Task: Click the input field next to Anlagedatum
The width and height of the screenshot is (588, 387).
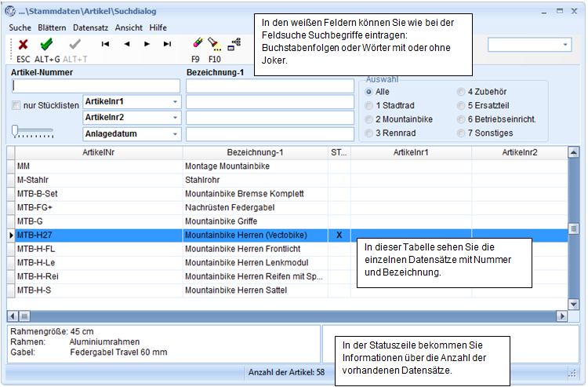Action: (270, 134)
